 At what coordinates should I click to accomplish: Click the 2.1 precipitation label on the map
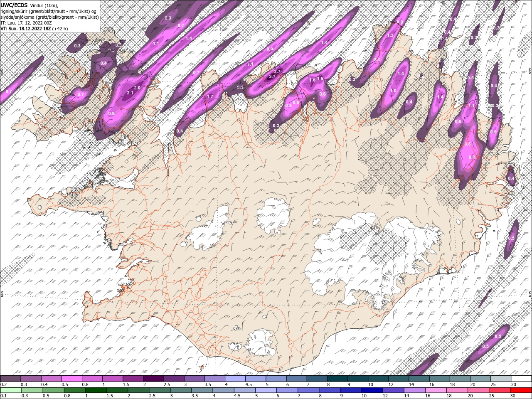(x=130, y=93)
